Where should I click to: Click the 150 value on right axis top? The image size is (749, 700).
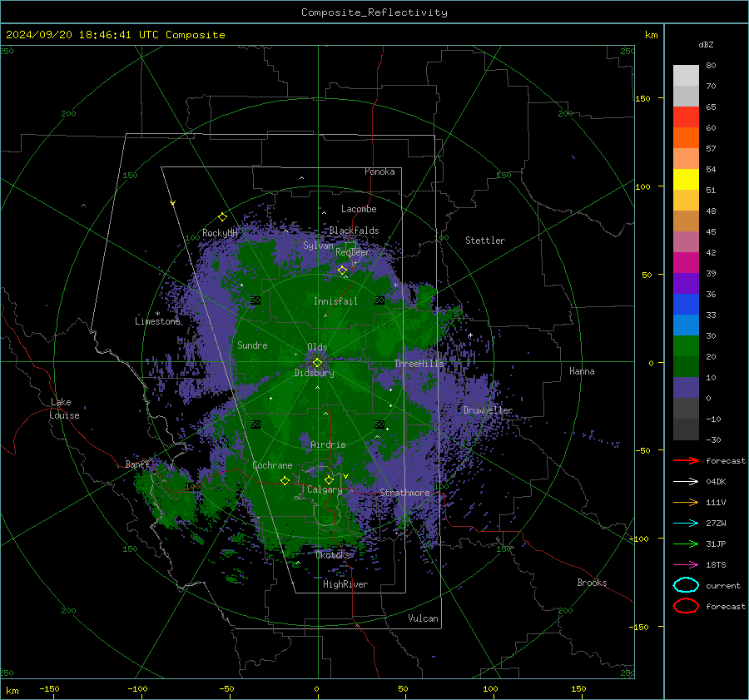tap(642, 98)
